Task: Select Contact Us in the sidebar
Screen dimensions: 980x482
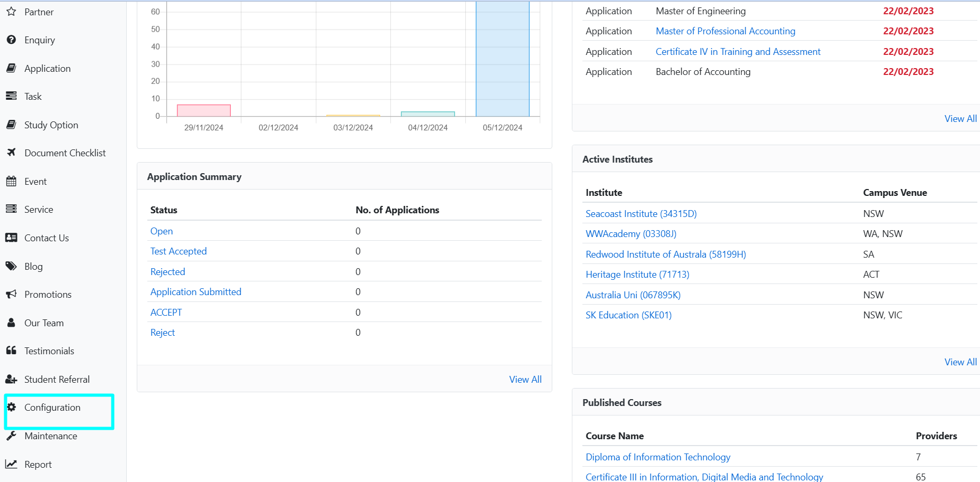Action: tap(46, 238)
